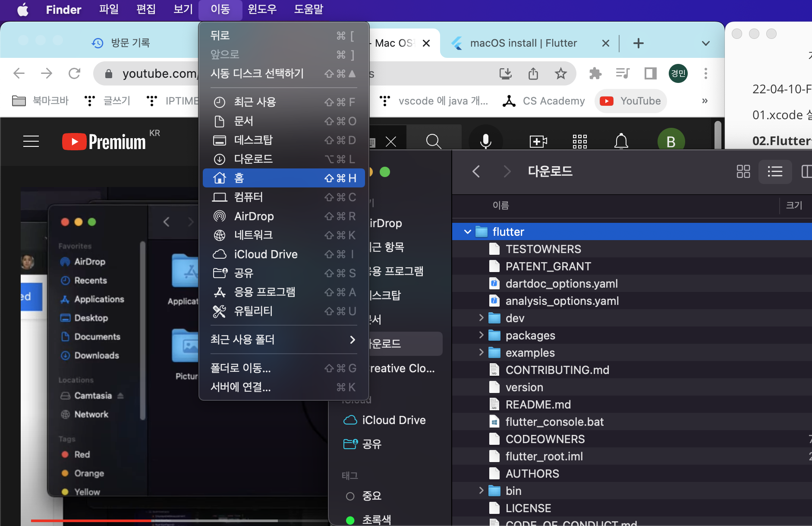The width and height of the screenshot is (812, 526).
Task: Select 문서 in the 이동 menu
Action: pos(284,121)
